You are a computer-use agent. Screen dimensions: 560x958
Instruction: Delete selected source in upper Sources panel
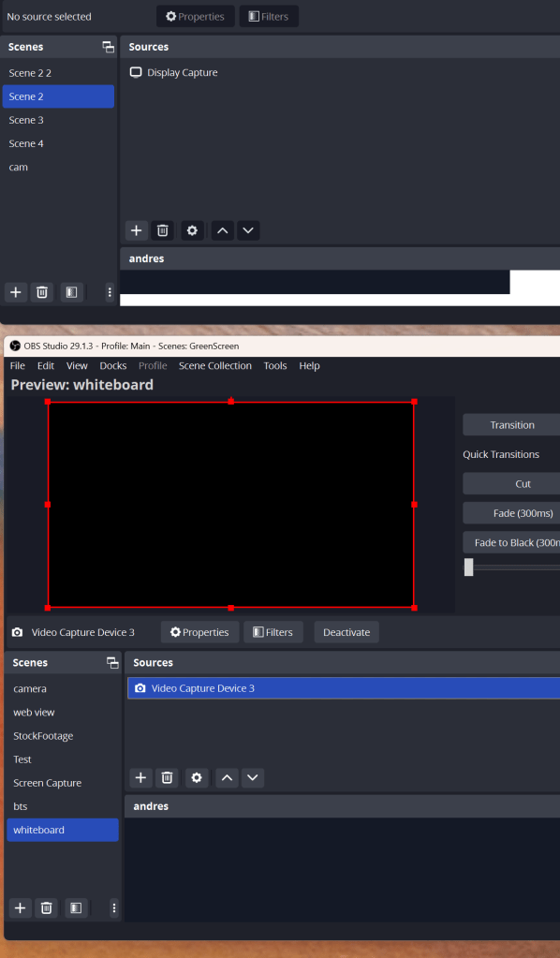click(162, 230)
